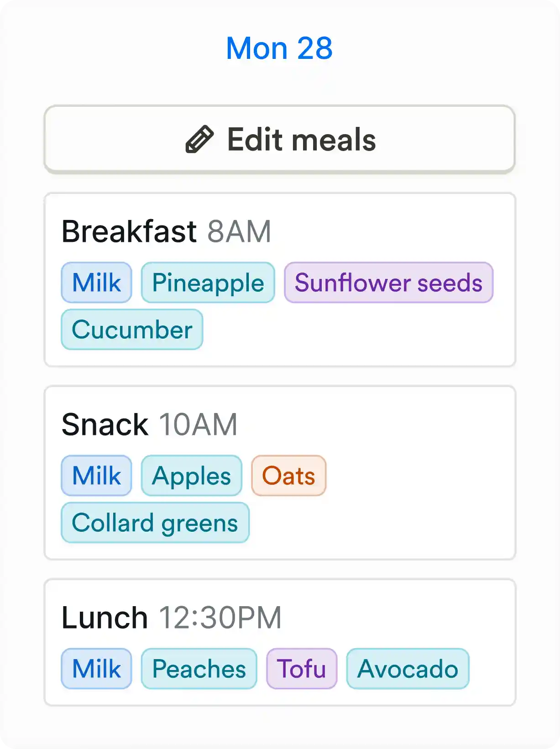Image resolution: width=560 pixels, height=749 pixels.
Task: Open the Lunch 12:30PM meal card heading
Action: (x=172, y=618)
